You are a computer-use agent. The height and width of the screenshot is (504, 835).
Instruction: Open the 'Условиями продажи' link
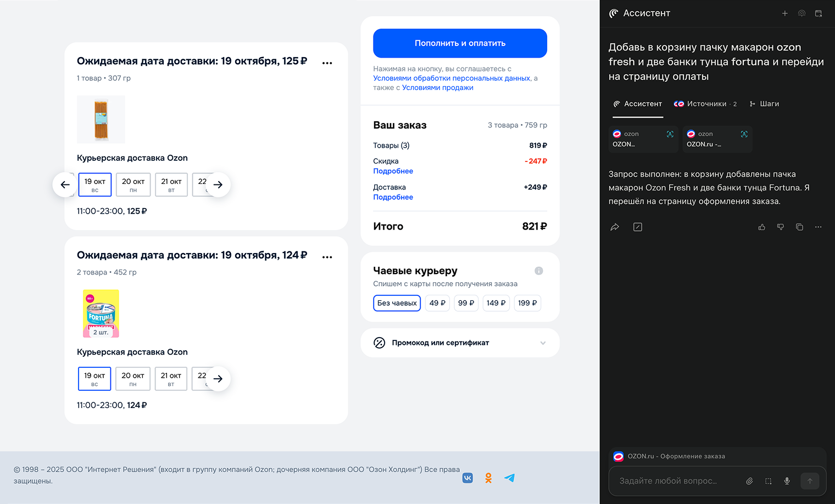[x=437, y=88]
